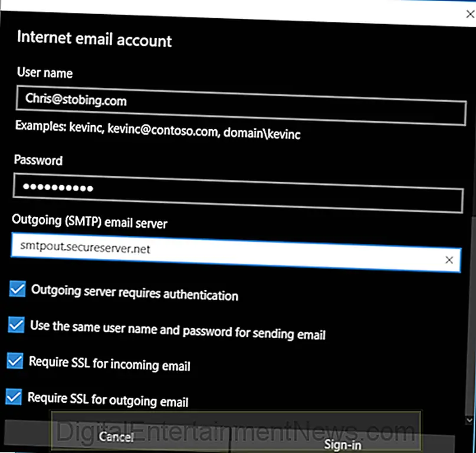
Task: Click "Require SSL for incoming email" label text
Action: coord(110,363)
